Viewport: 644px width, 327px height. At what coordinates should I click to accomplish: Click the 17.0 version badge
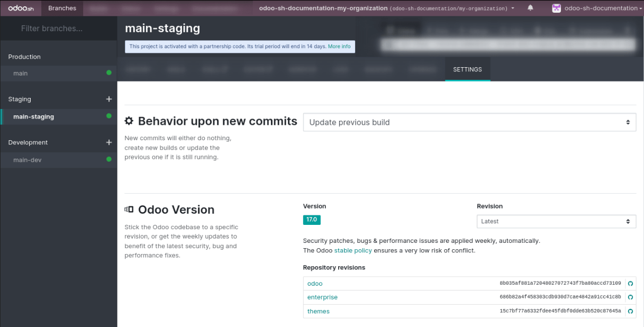coord(312,220)
